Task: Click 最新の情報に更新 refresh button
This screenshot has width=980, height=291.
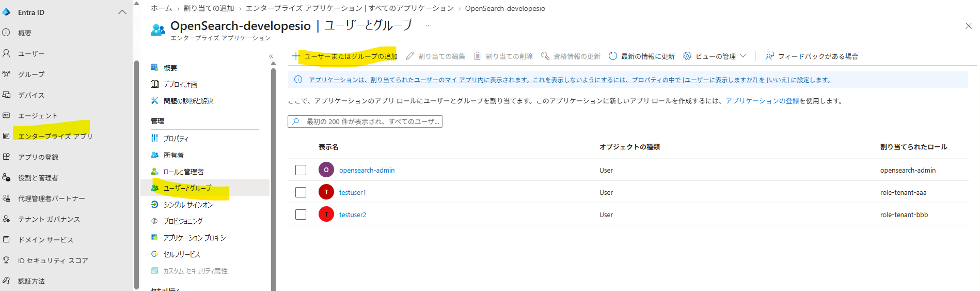Action: pyautogui.click(x=641, y=56)
